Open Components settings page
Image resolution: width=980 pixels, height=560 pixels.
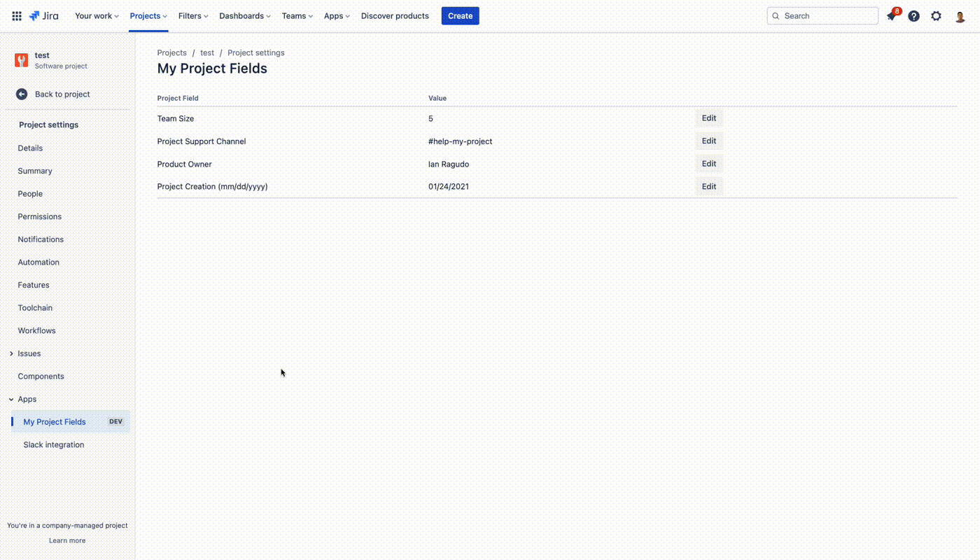pos(41,377)
